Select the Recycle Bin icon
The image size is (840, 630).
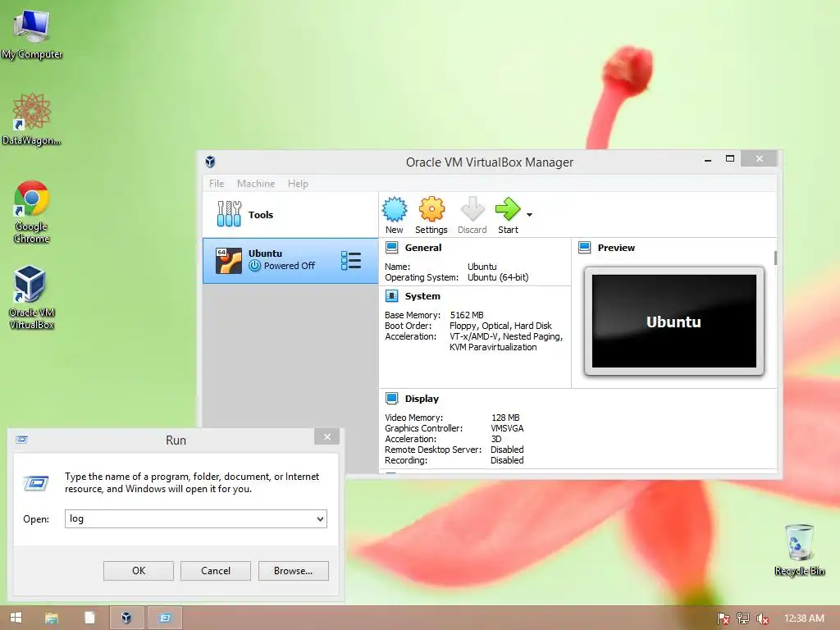click(799, 550)
